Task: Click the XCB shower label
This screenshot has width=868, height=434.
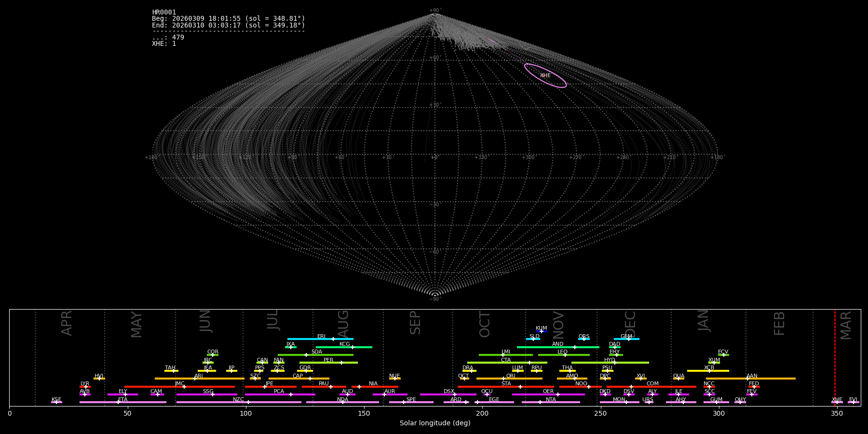Action: (709, 368)
